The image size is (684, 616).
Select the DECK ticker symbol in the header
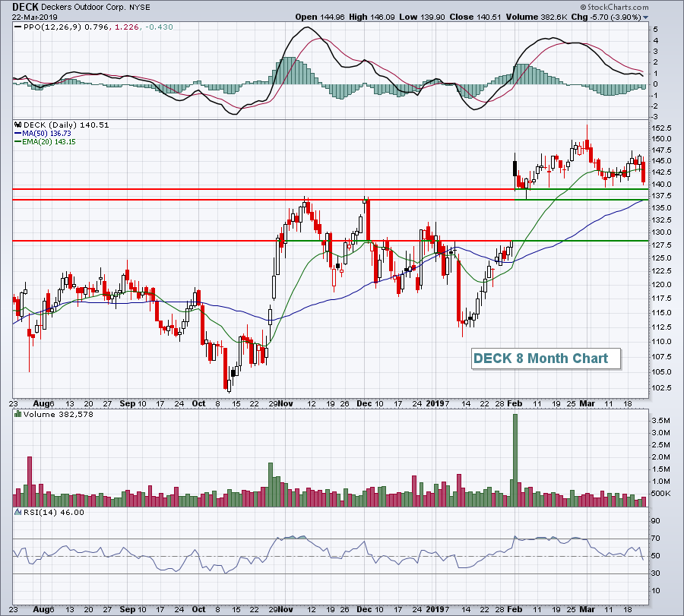pyautogui.click(x=25, y=7)
